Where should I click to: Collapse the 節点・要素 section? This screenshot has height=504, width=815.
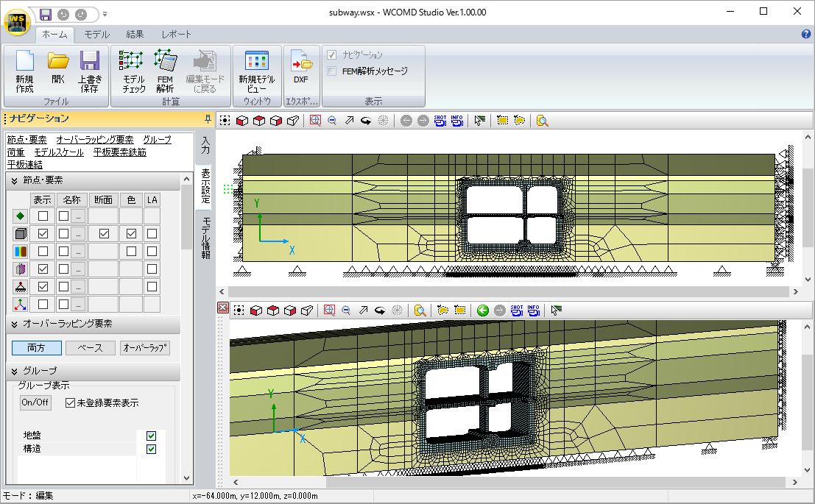15,180
